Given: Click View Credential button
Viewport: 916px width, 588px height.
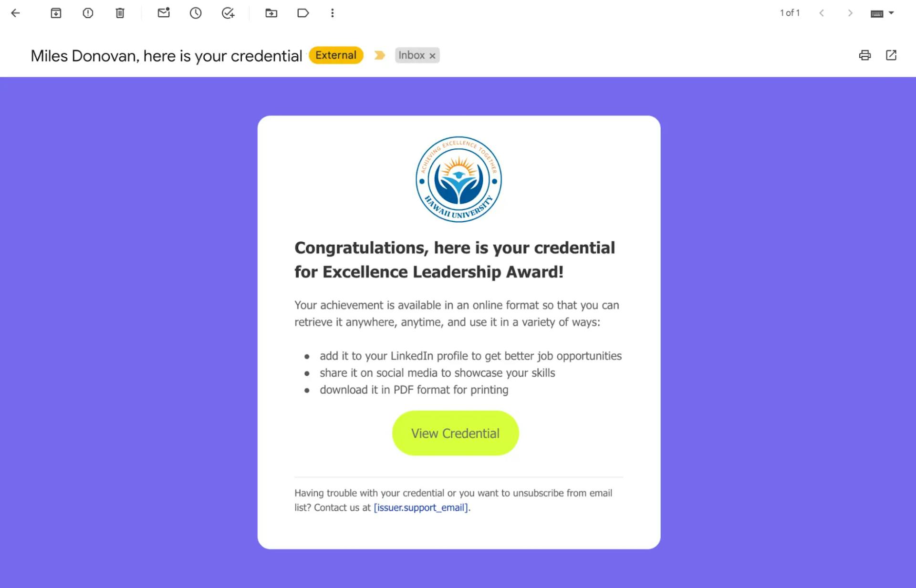Looking at the screenshot, I should [456, 433].
